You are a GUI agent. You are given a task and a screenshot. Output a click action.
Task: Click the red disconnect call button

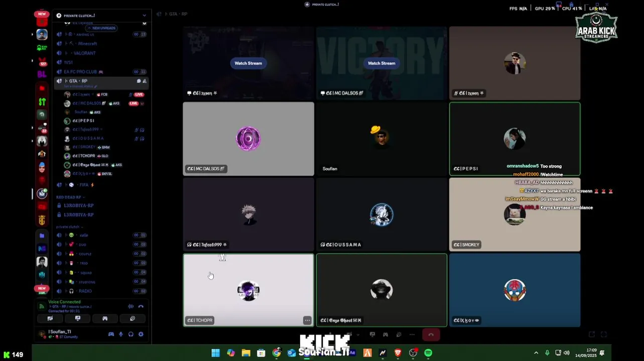[431, 334]
